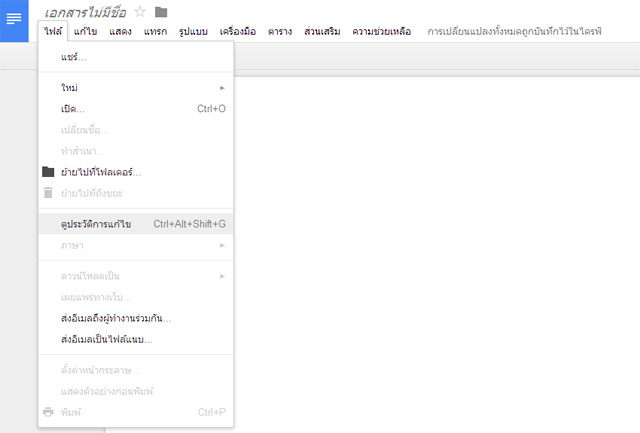
Task: Click the Ctrl+O shortcut label
Action: pos(211,109)
